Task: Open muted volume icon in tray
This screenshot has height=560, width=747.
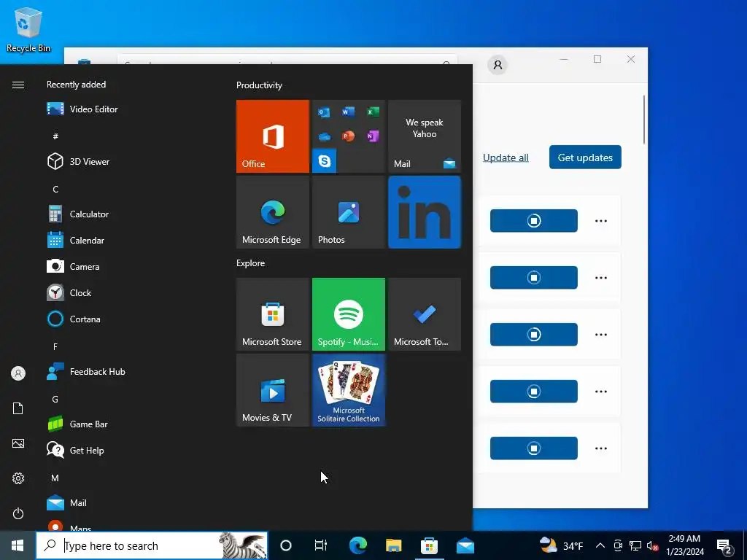Action: point(652,545)
